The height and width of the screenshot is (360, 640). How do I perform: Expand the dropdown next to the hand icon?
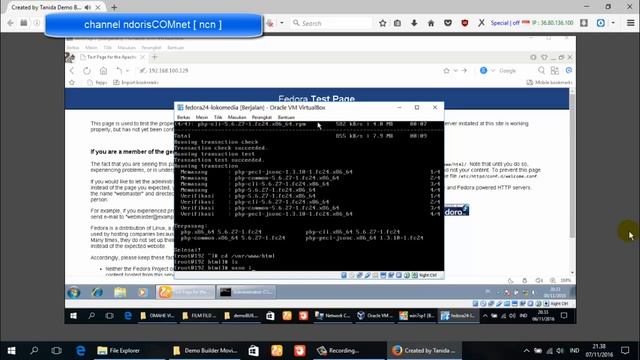tap(282, 23)
